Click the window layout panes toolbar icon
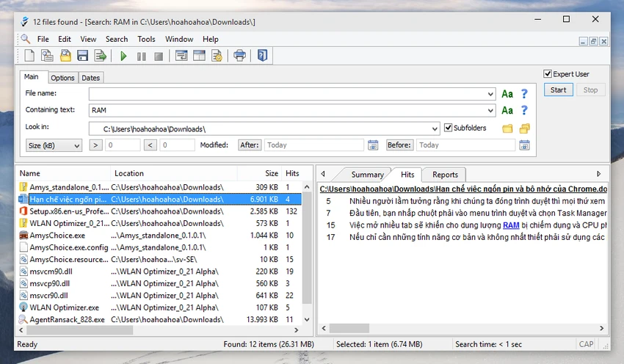This screenshot has height=364, width=624. (199, 56)
